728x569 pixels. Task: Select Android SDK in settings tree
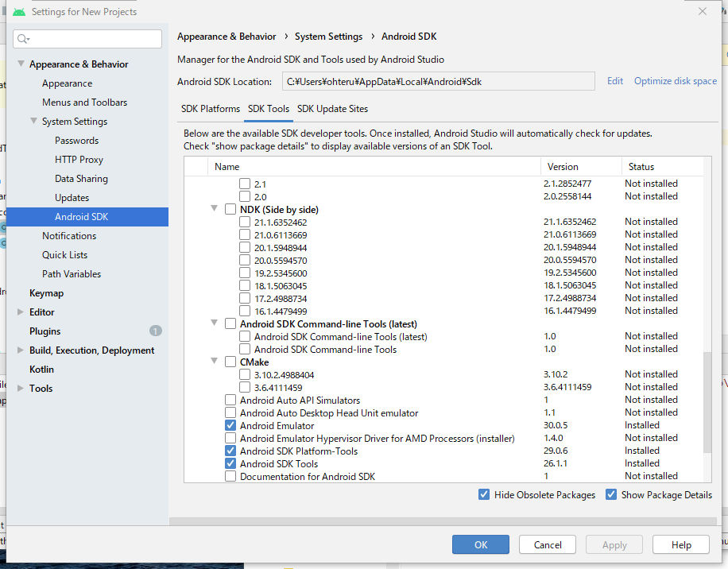87,217
